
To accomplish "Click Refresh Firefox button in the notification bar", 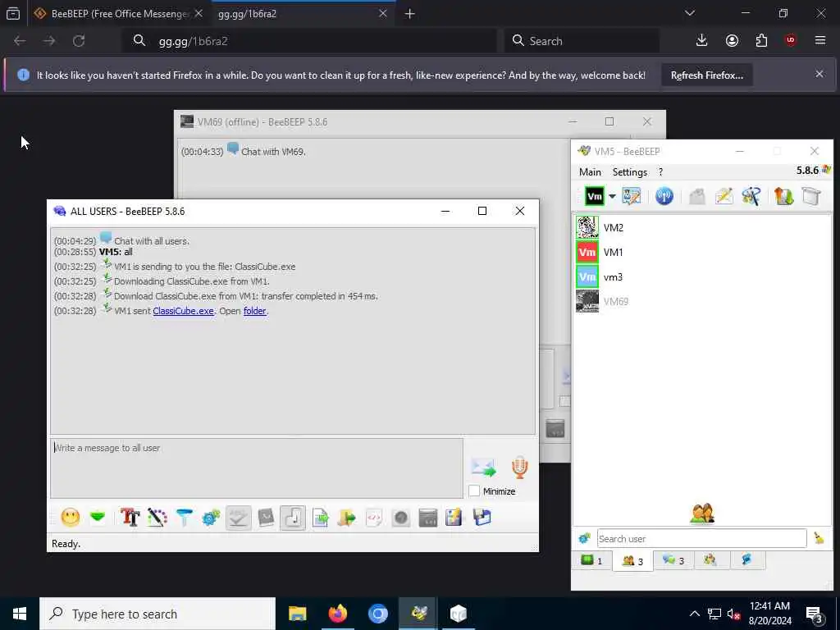I will pos(706,75).
